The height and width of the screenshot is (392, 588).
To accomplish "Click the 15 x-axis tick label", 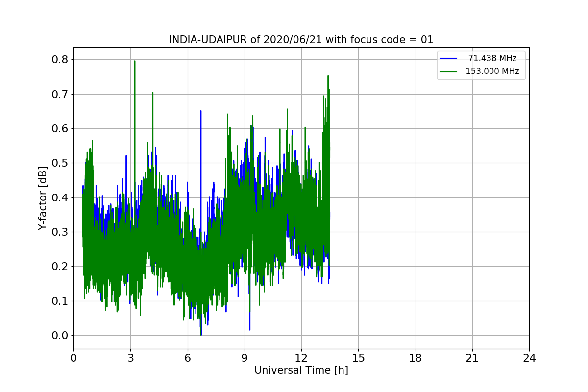I will 358,358.
